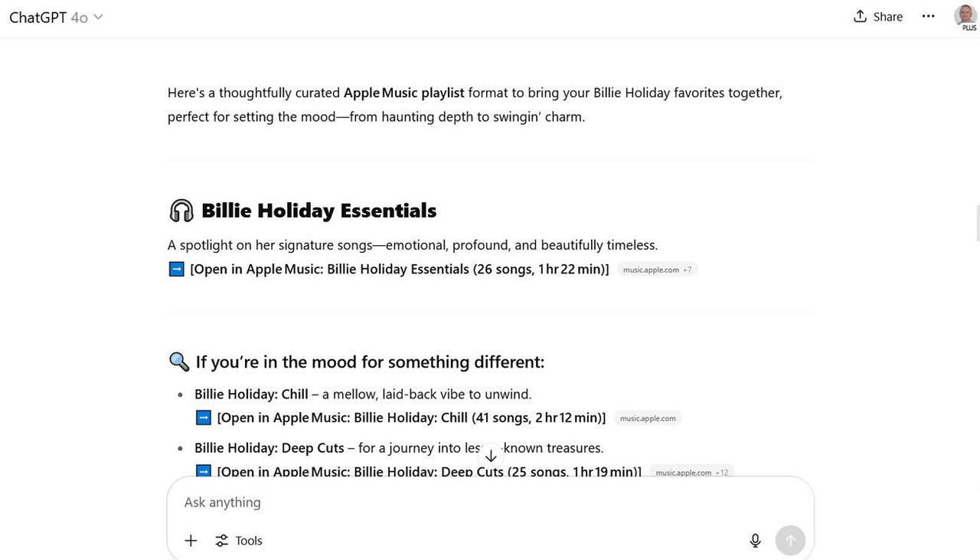Click the blue arrow icon before Chill link
This screenshot has width=980, height=560.
point(204,418)
